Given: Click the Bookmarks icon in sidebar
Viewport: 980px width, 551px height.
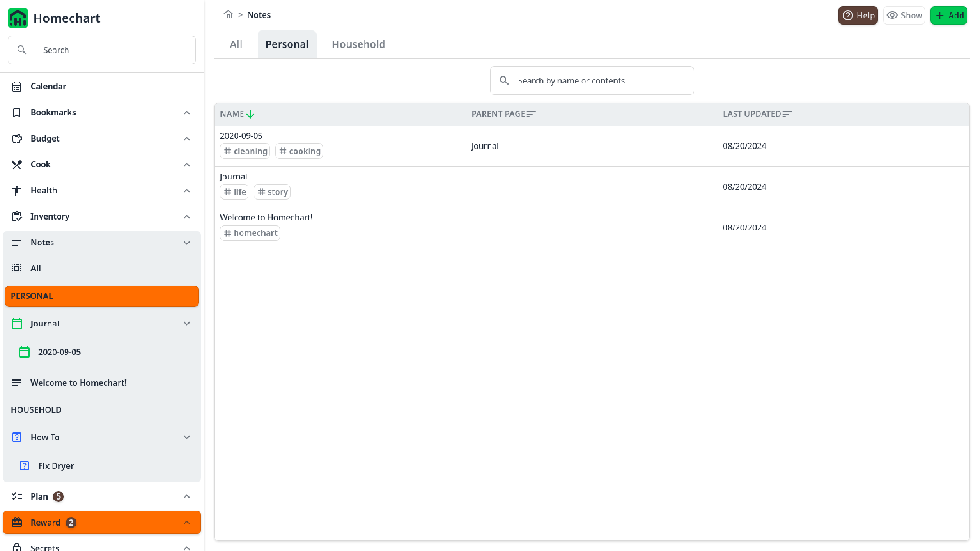Looking at the screenshot, I should [x=17, y=112].
